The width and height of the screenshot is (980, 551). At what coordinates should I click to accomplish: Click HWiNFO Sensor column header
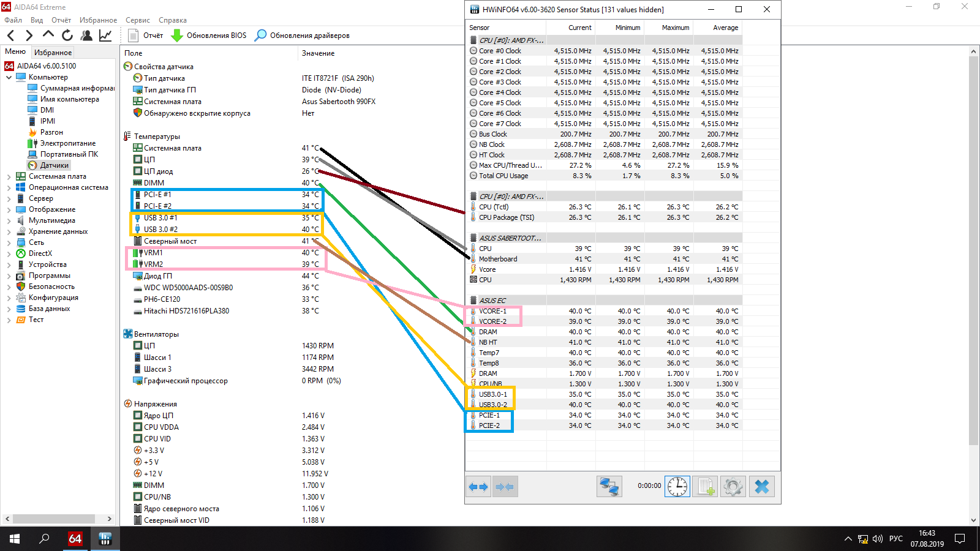(x=506, y=28)
